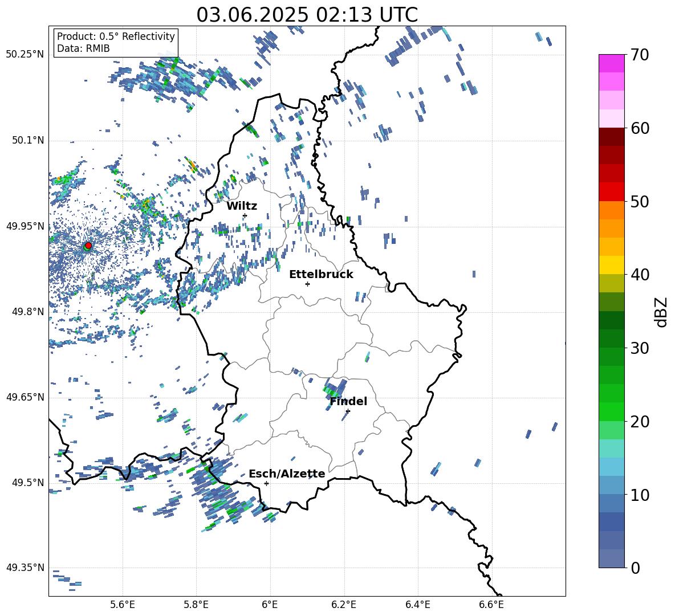Click the 49.5°N latitude label
The image size is (675, 616).
28,483
